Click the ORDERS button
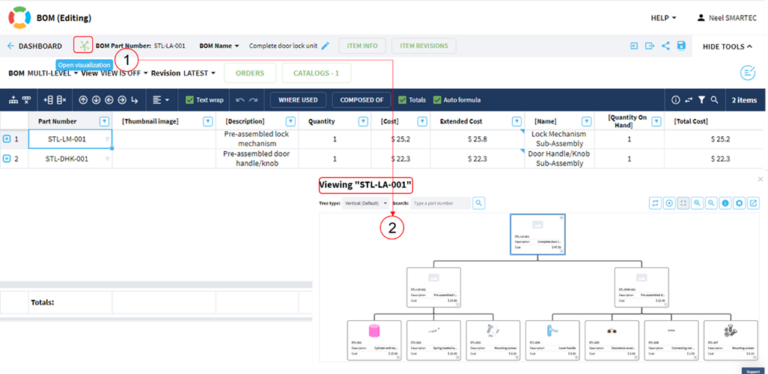Image resolution: width=768 pixels, height=374 pixels. tap(250, 73)
